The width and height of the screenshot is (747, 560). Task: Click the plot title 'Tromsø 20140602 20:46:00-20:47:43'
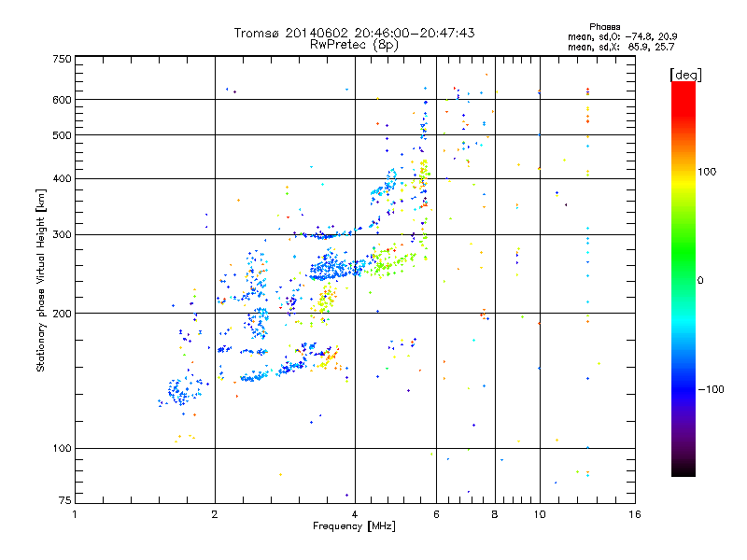(354, 33)
